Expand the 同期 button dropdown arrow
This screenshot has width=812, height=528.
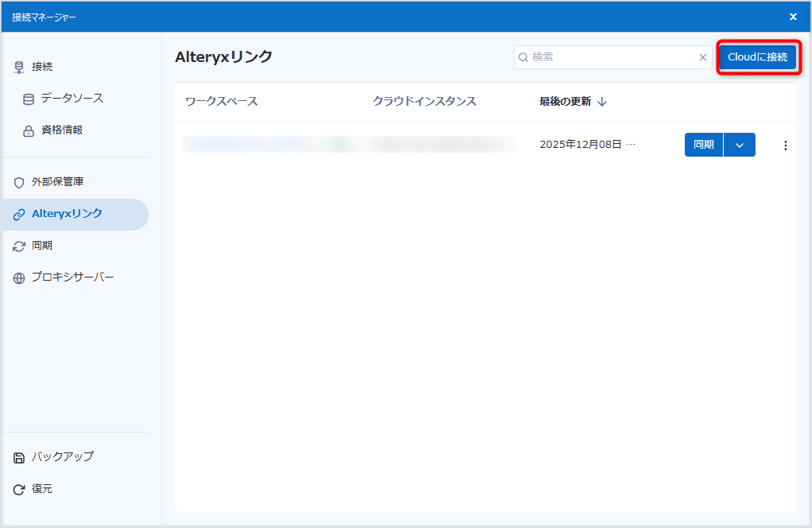[x=739, y=145]
